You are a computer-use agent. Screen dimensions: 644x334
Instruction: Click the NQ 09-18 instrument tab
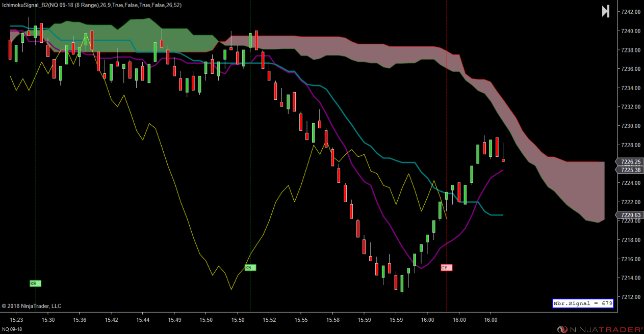click(12, 329)
